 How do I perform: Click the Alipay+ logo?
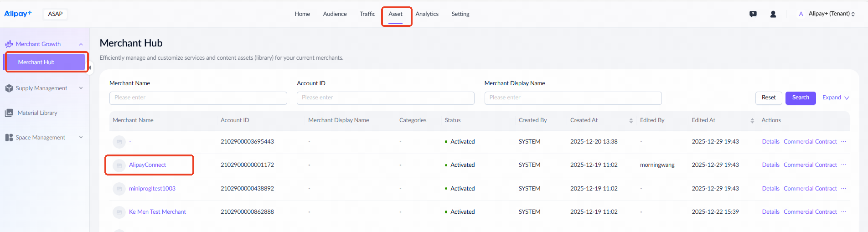(18, 14)
